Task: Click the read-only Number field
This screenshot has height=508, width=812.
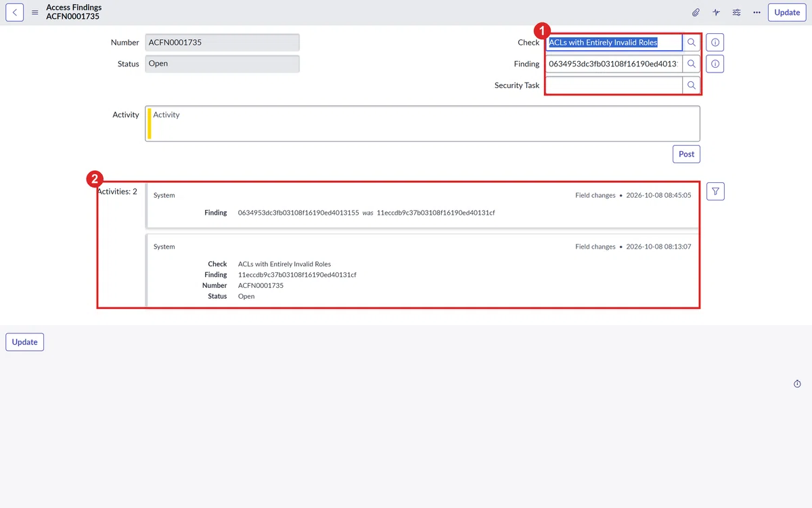Action: (222, 43)
